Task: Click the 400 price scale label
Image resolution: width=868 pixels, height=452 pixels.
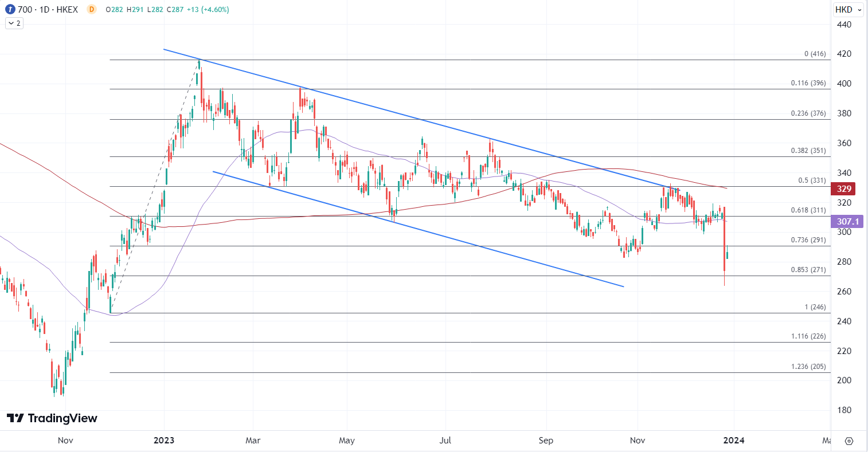Action: click(843, 84)
